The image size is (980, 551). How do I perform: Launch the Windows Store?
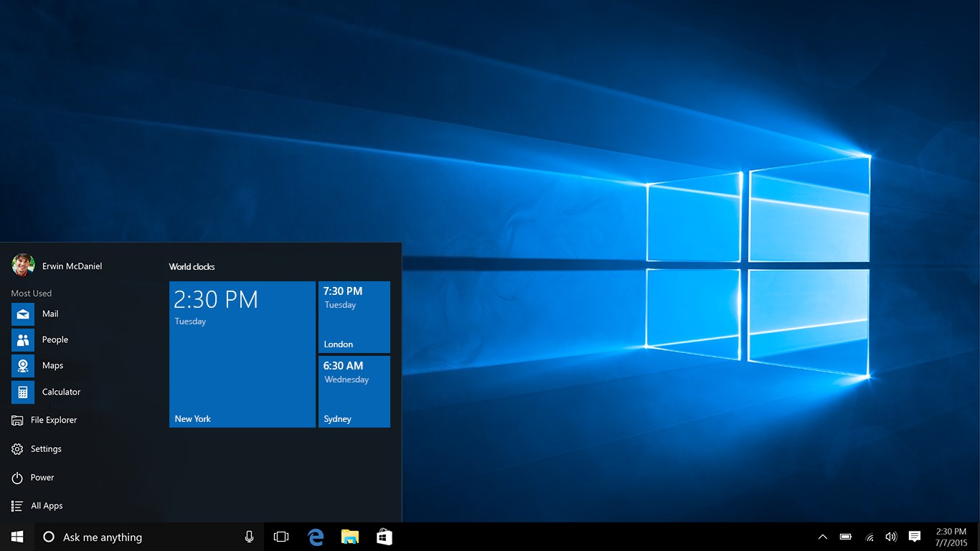(x=385, y=536)
